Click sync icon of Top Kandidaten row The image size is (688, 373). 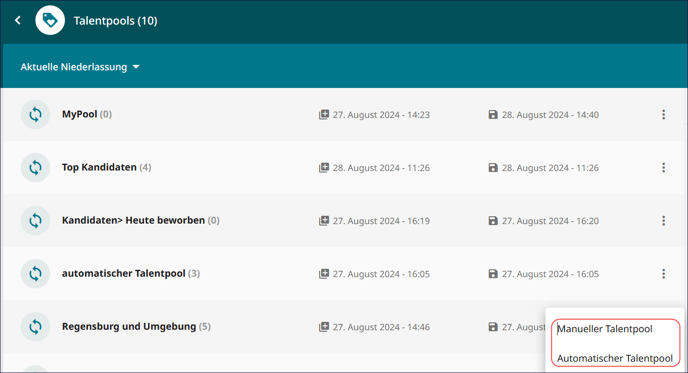[35, 168]
